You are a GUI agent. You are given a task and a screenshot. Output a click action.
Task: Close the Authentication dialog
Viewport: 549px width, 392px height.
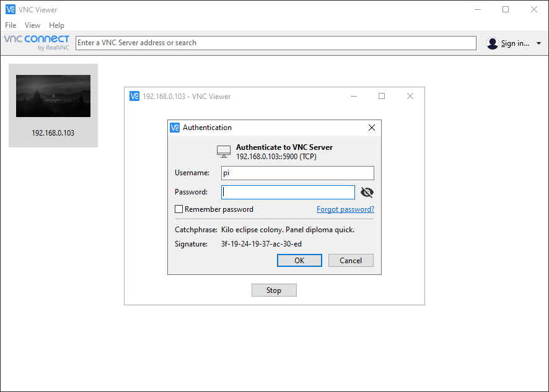click(372, 128)
